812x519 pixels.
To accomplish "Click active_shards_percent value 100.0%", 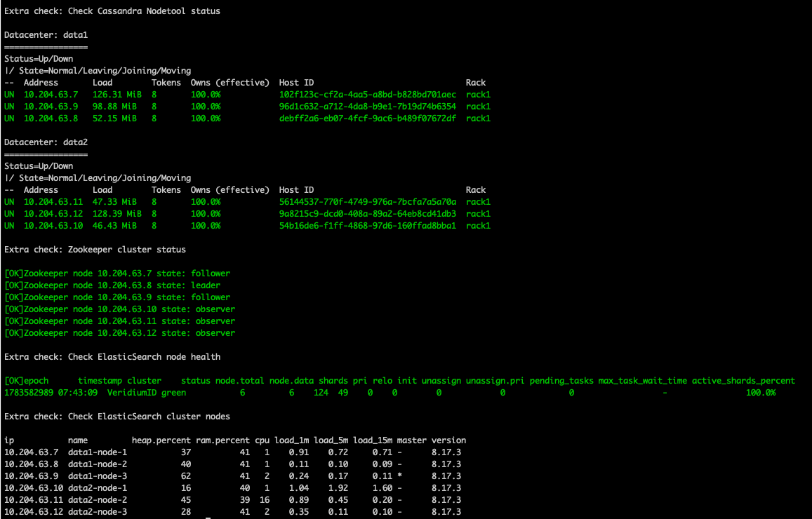I will pyautogui.click(x=761, y=393).
